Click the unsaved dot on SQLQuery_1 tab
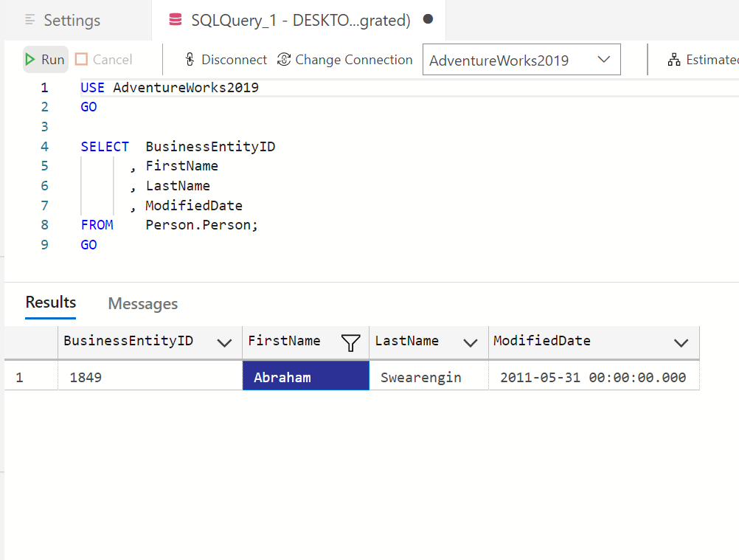Screen dimensions: 739x560 (x=428, y=19)
